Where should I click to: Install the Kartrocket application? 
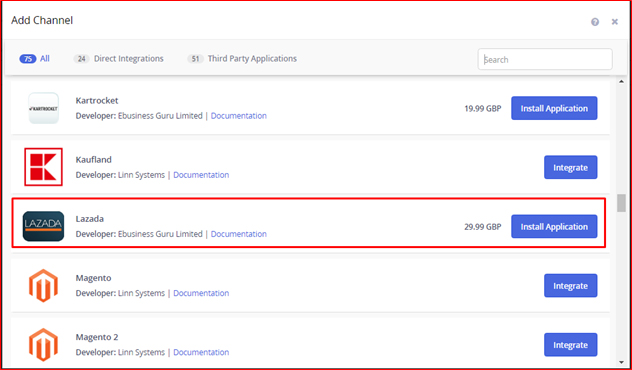pos(554,108)
